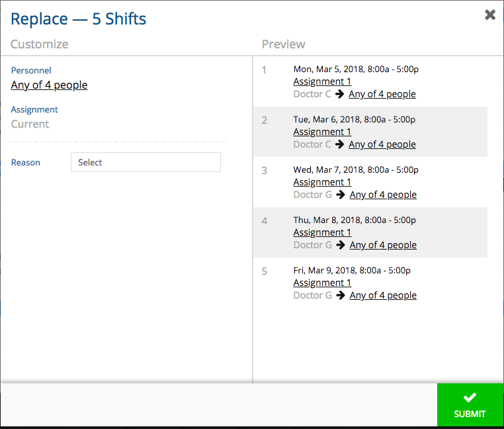The image size is (504, 429).
Task: Click the arrow icon in the Mar 5 shift
Action: 340,94
